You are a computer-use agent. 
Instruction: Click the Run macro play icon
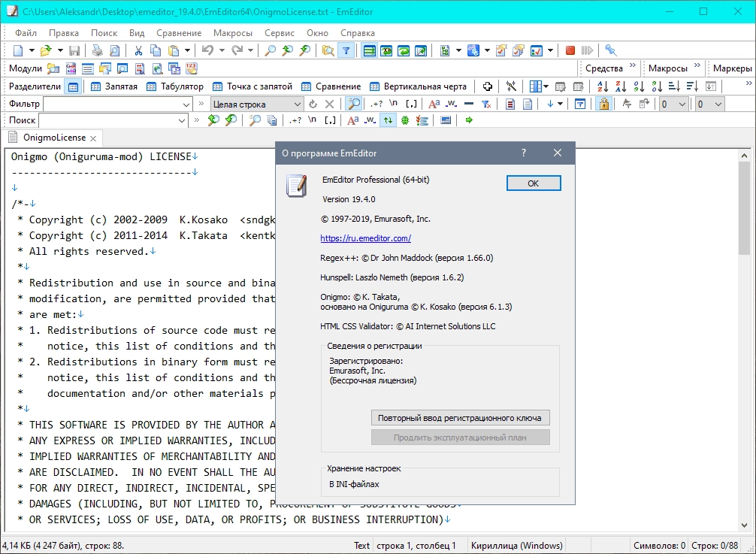coord(587,50)
